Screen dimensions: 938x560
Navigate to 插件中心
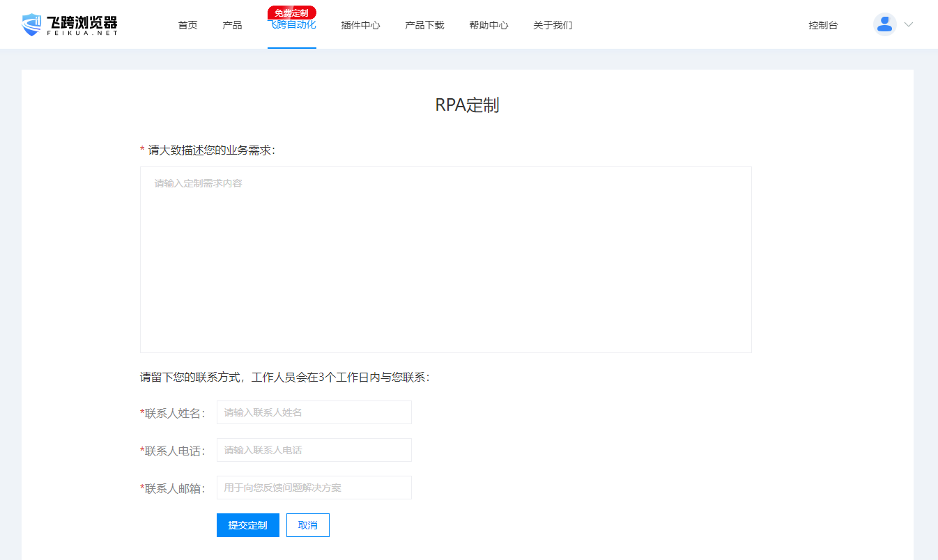click(360, 25)
